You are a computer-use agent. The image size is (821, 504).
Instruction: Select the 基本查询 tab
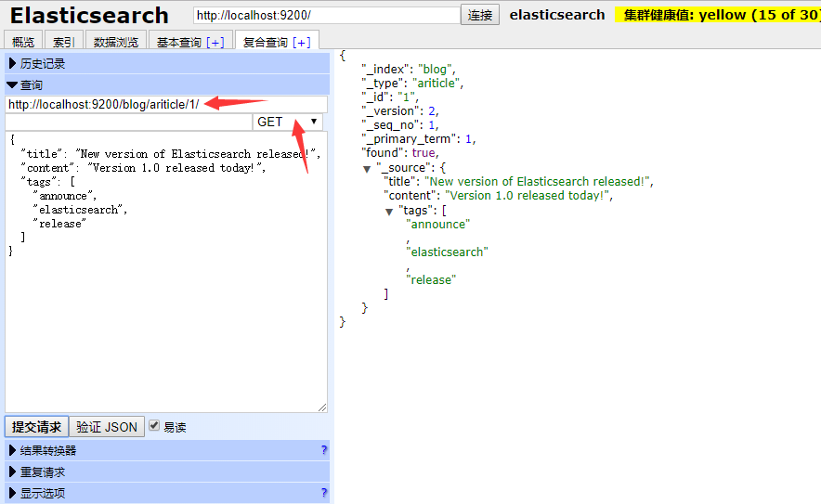coord(178,42)
